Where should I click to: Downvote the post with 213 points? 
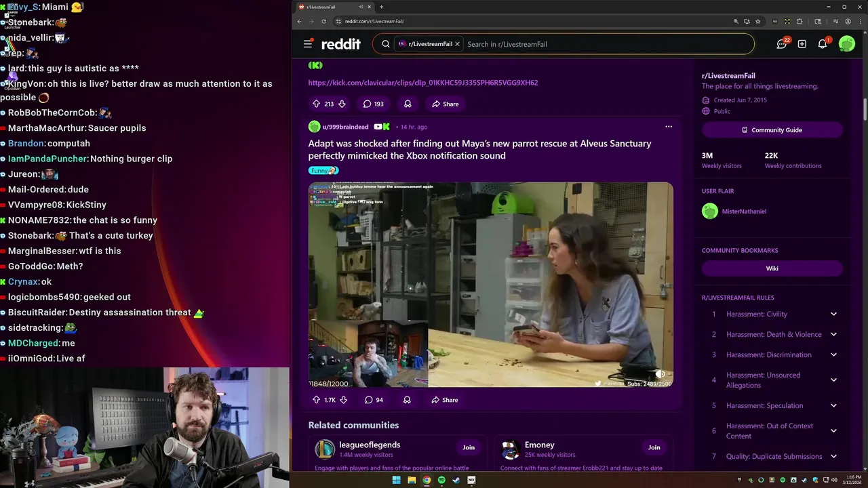[342, 104]
